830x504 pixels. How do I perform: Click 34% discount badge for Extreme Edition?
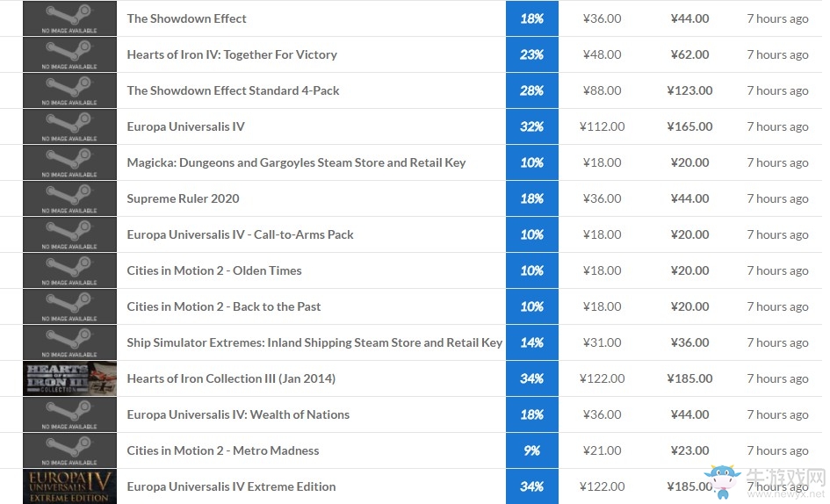pos(532,486)
